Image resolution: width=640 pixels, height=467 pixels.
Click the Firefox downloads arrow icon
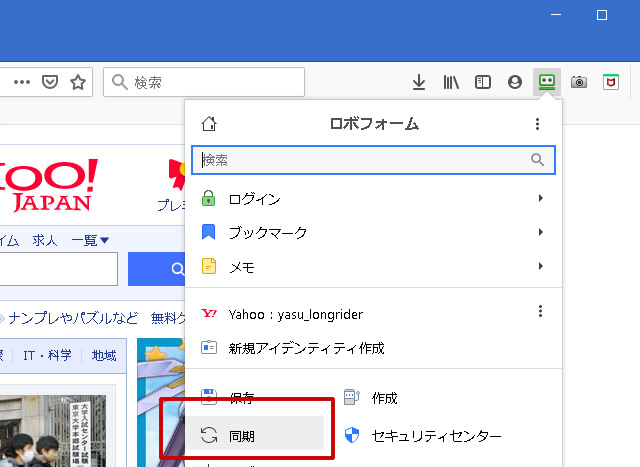coord(419,82)
